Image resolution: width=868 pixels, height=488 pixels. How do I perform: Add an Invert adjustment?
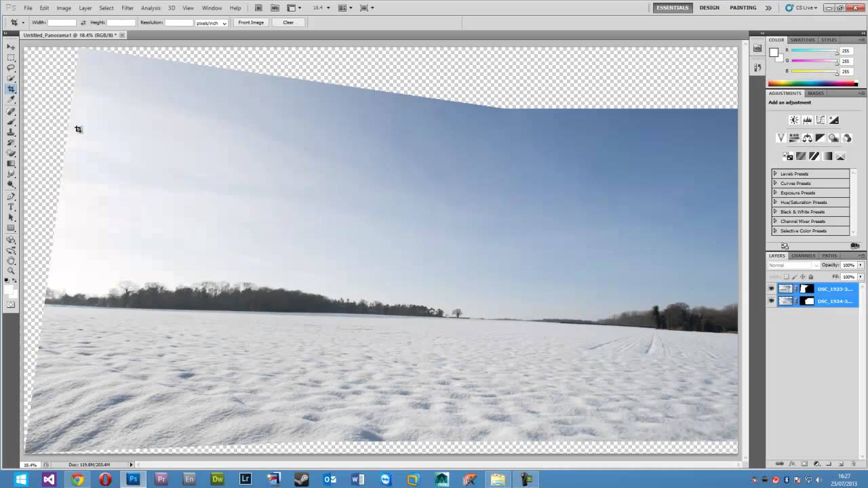pyautogui.click(x=787, y=156)
